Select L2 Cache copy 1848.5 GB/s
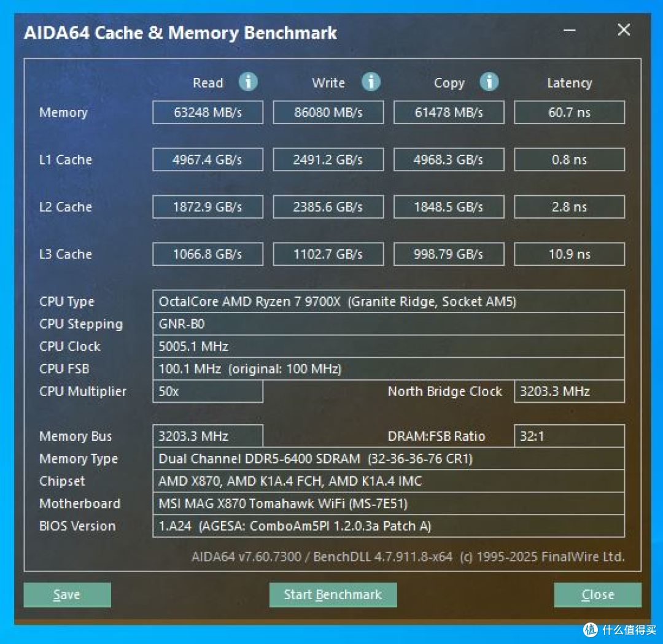663x644 pixels. (x=449, y=207)
